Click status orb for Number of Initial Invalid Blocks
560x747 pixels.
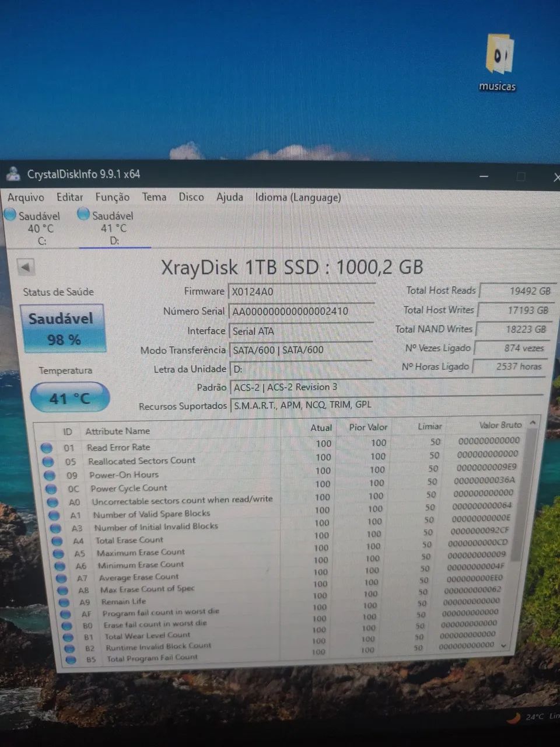pos(56,529)
